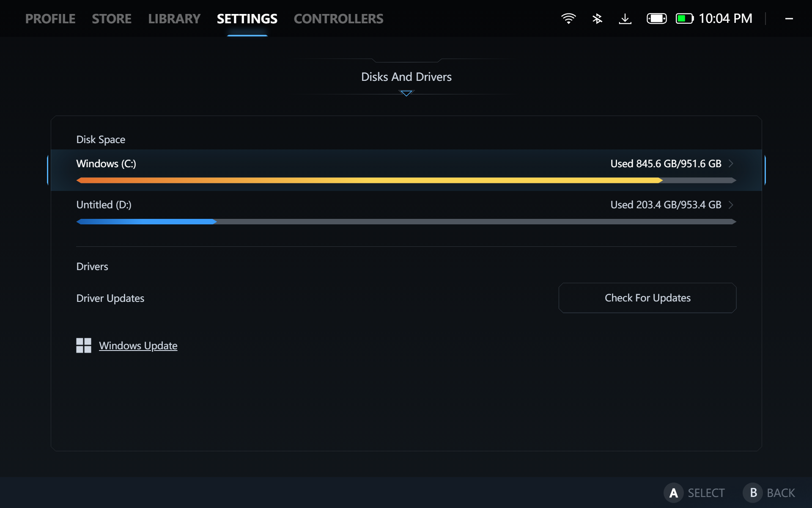812x508 pixels.
Task: Click the system battery icon
Action: pos(684,18)
